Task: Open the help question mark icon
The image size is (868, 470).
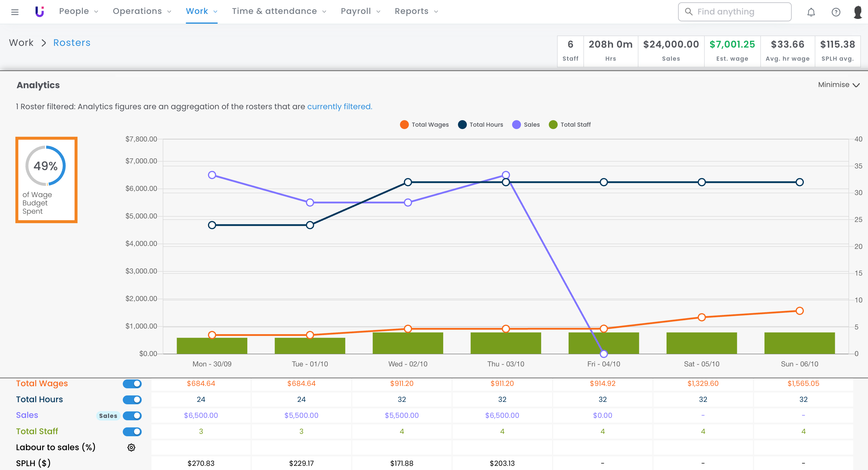Action: [x=836, y=12]
